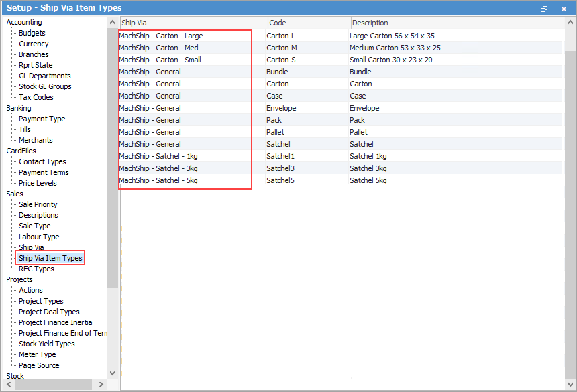The width and height of the screenshot is (577, 392).
Task: Open Page Source setup item
Action: click(x=39, y=365)
